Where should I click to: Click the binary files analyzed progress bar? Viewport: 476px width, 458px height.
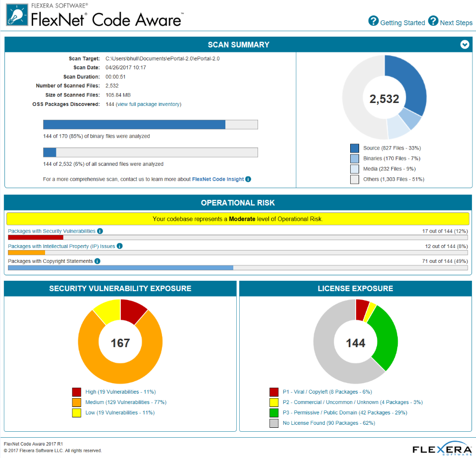(x=150, y=124)
